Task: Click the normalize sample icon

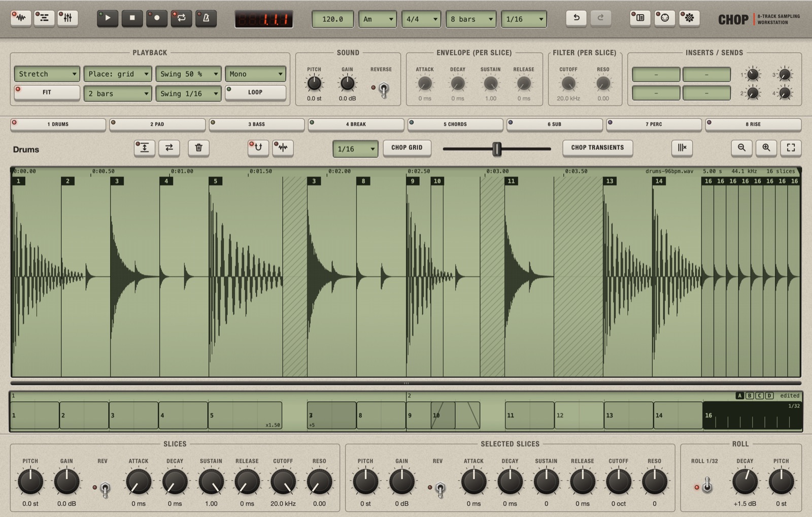Action: click(145, 148)
